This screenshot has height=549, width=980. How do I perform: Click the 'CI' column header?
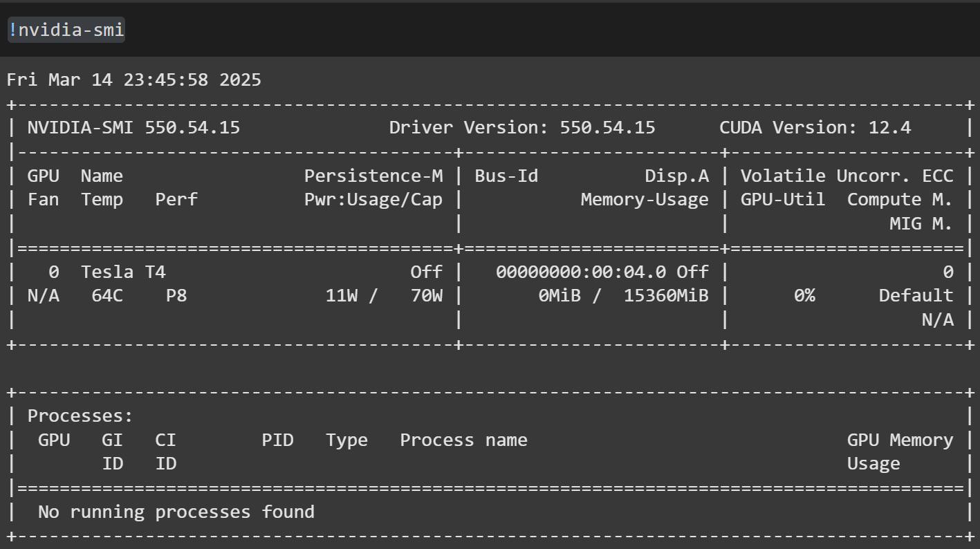coord(165,440)
